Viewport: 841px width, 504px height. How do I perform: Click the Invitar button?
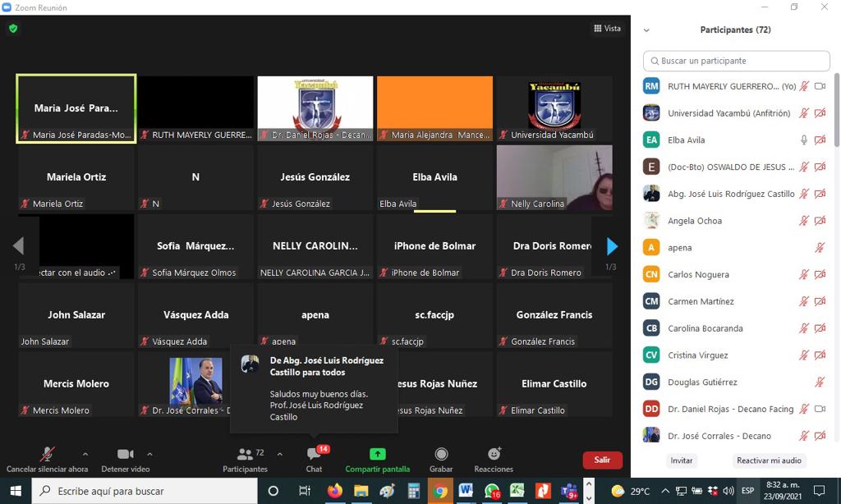[x=682, y=460]
